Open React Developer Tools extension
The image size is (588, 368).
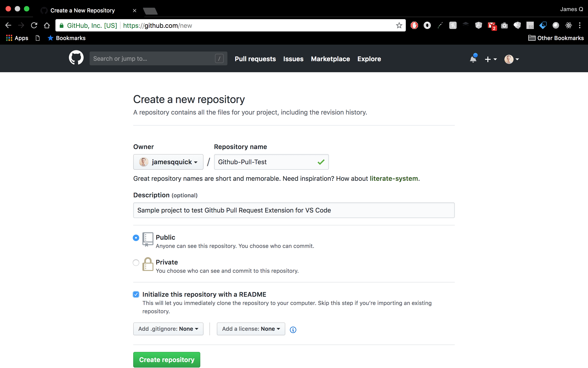click(x=568, y=25)
